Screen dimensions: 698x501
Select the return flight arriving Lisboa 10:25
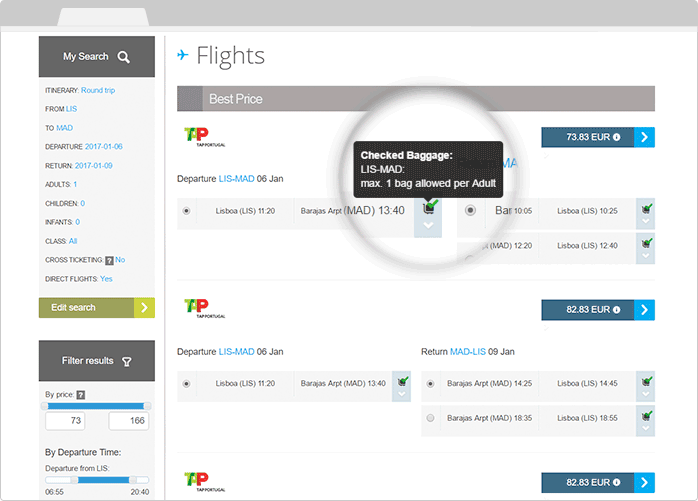(470, 210)
